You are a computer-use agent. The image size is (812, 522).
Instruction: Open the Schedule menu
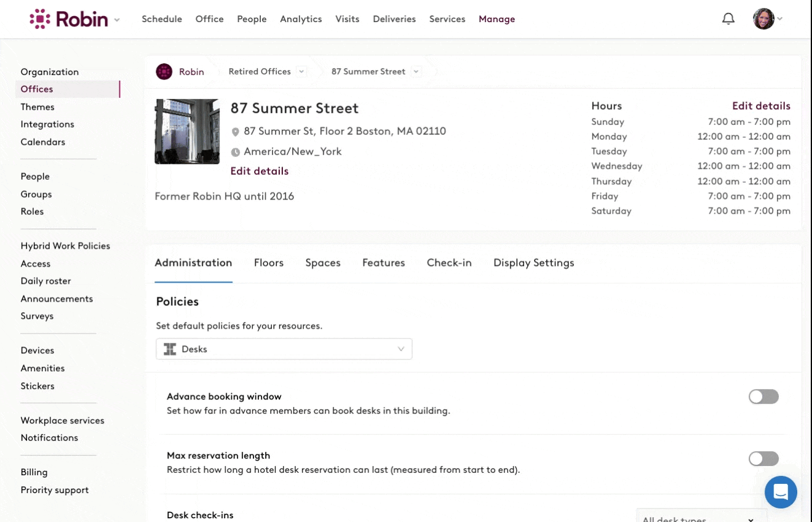click(162, 19)
